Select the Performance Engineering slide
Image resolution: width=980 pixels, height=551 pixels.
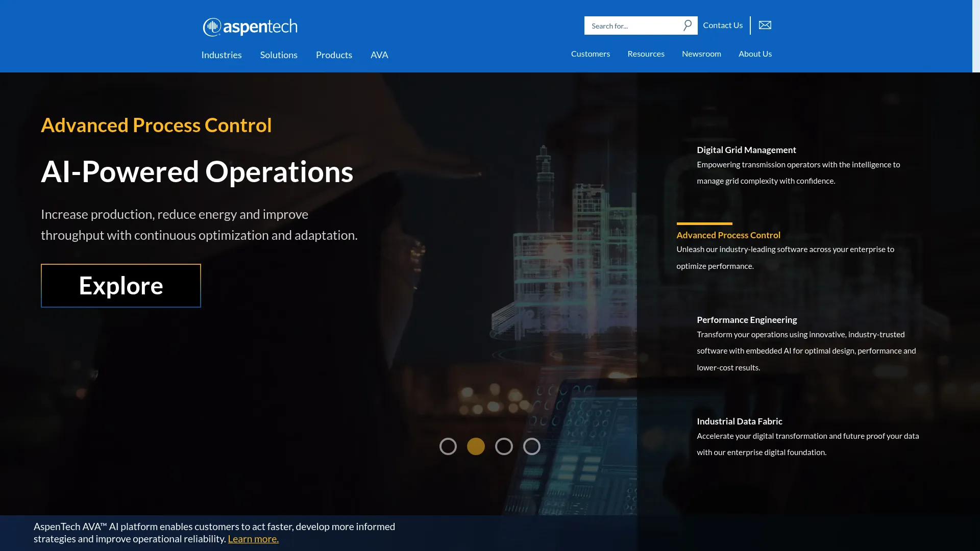747,320
